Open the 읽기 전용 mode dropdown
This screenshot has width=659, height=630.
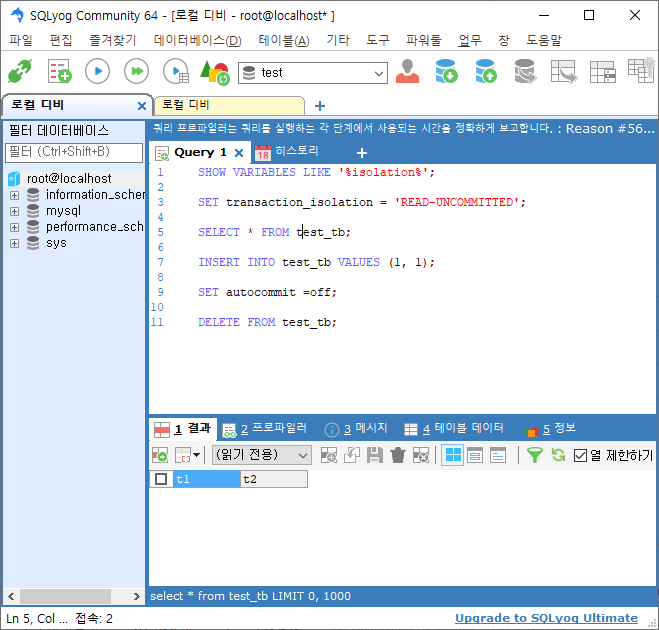click(262, 455)
